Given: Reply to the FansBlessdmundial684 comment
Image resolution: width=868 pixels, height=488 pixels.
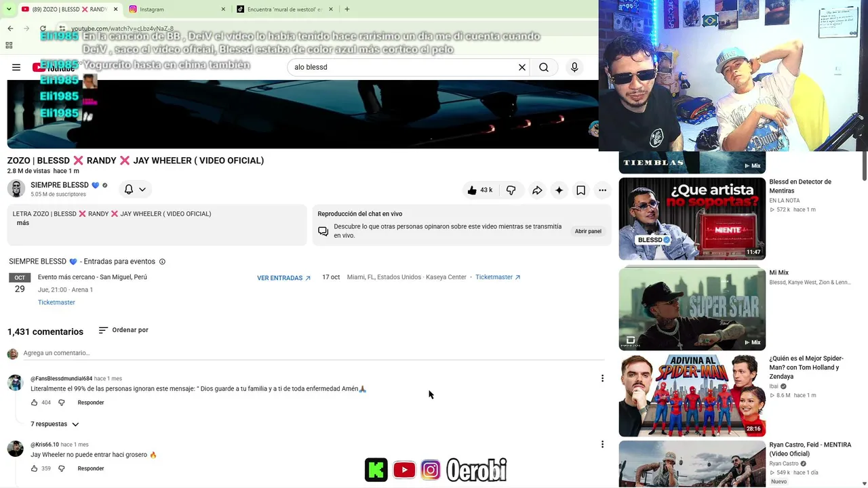Looking at the screenshot, I should tap(91, 403).
